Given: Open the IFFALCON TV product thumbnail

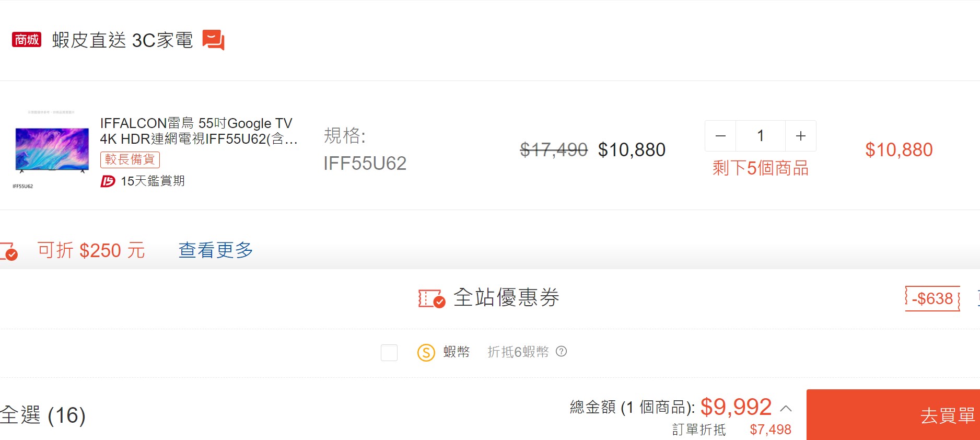Looking at the screenshot, I should [x=52, y=150].
